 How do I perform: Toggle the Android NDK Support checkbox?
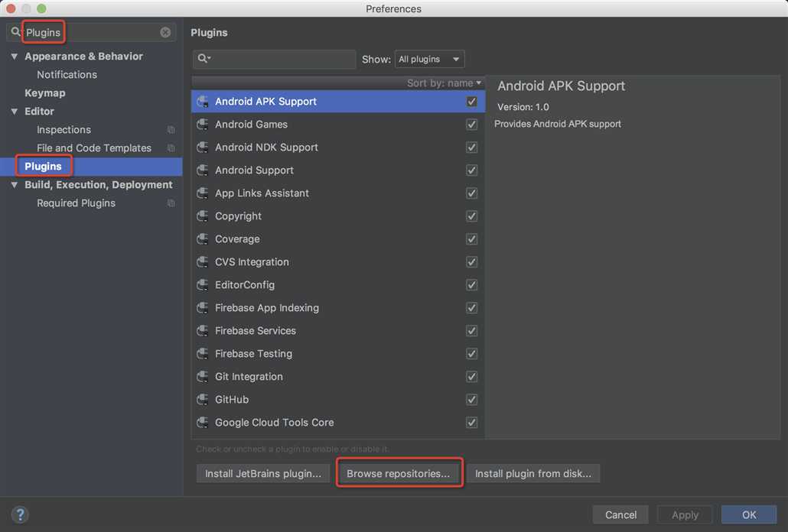(x=471, y=147)
